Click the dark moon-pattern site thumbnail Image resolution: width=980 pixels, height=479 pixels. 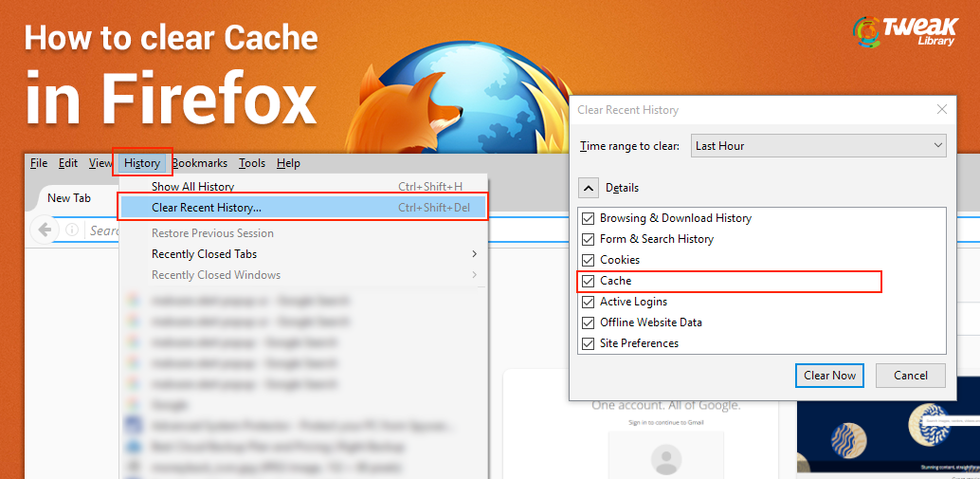[888, 437]
